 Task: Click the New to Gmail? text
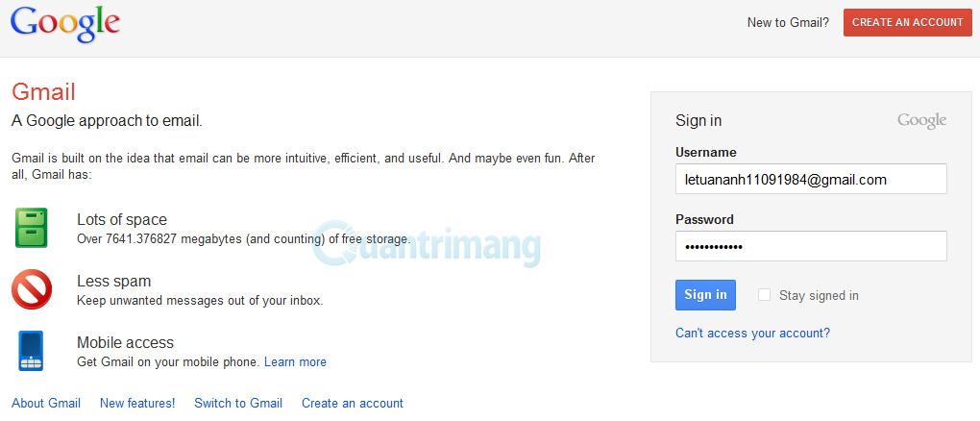point(788,22)
